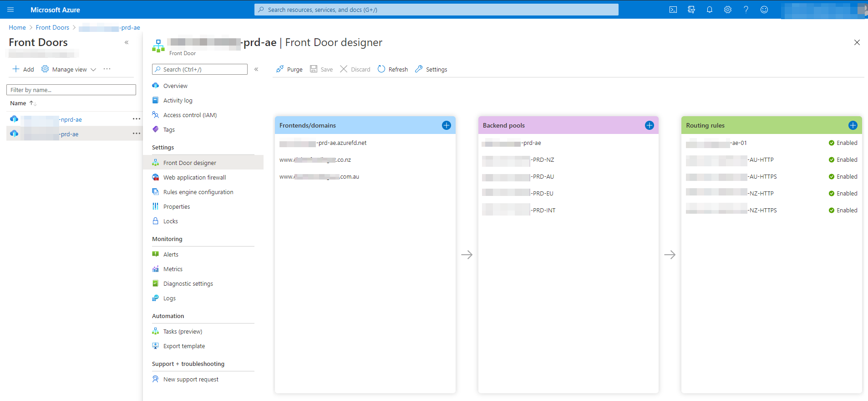Open the Tags page
868x401 pixels.
169,129
